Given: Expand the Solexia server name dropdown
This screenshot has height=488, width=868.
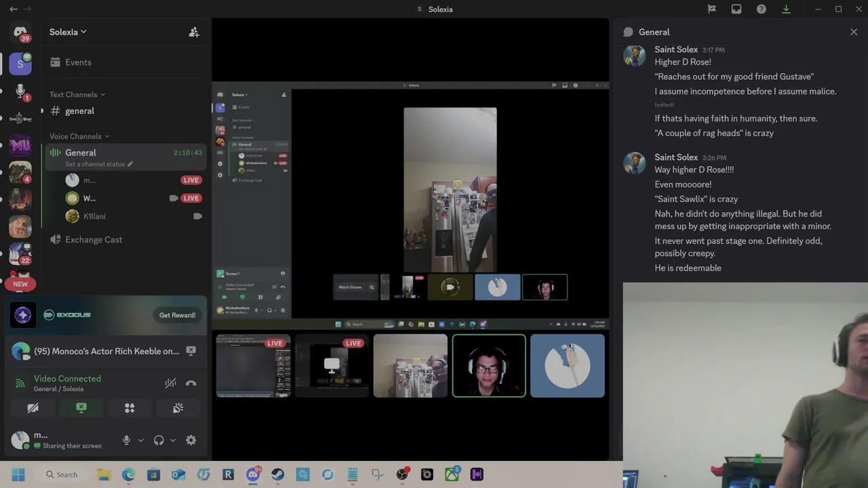Looking at the screenshot, I should (x=68, y=32).
